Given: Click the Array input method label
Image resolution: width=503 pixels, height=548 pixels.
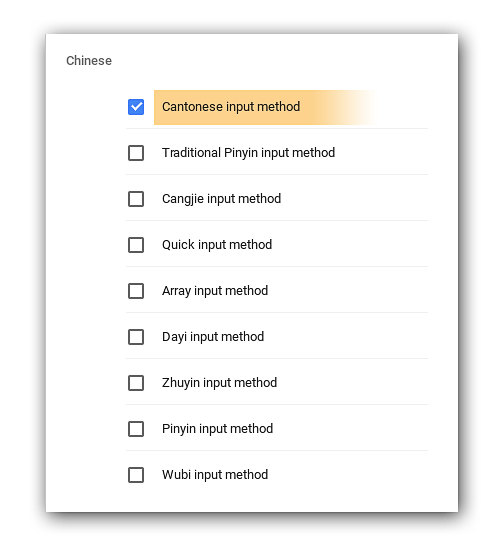Looking at the screenshot, I should 215,291.
